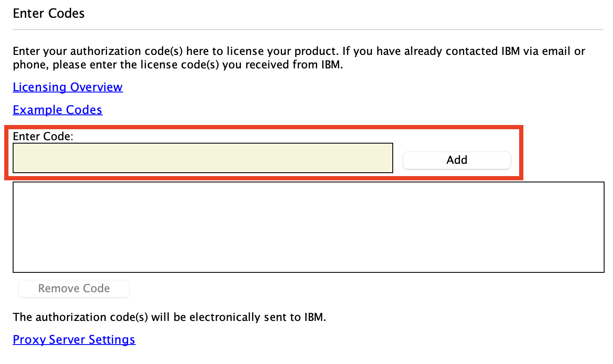The width and height of the screenshot is (613, 364).
Task: Open the Licensing Overview link
Action: pyautogui.click(x=68, y=87)
